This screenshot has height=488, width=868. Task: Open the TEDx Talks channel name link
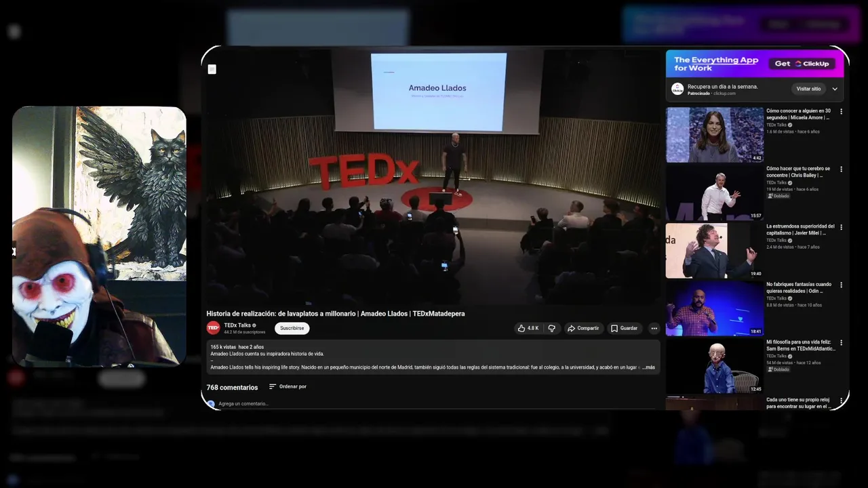coord(237,325)
